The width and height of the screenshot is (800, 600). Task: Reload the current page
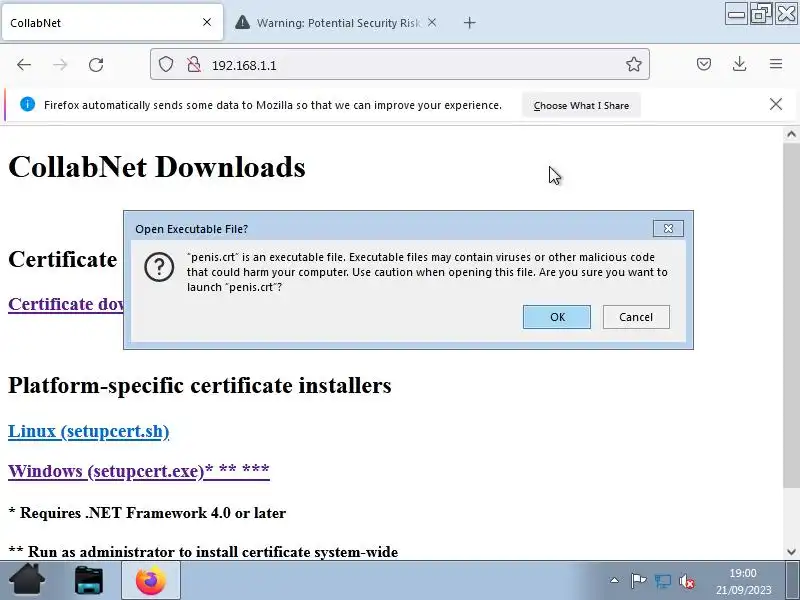click(x=96, y=65)
